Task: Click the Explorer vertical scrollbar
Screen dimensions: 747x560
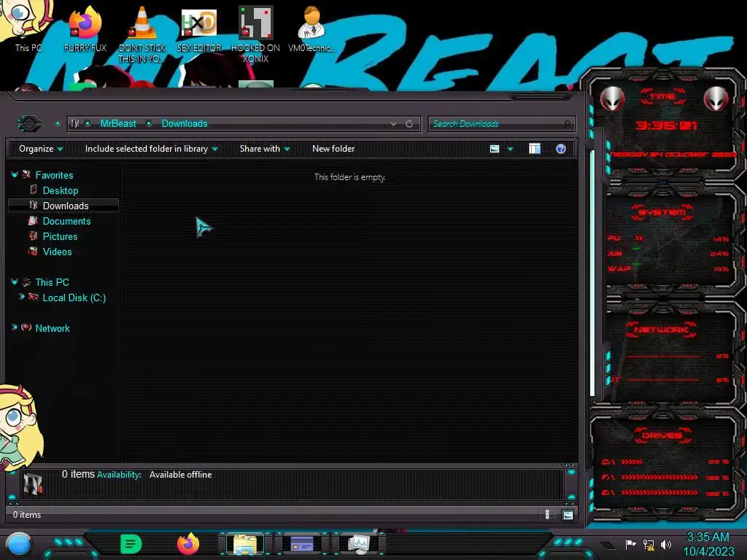Action: coord(592,273)
